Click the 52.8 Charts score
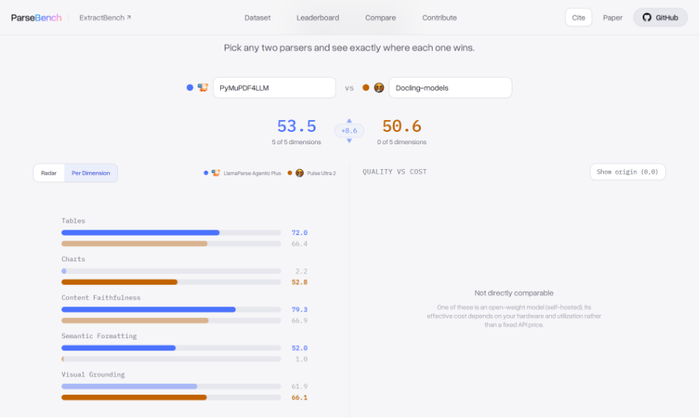700x418 pixels. (x=300, y=282)
